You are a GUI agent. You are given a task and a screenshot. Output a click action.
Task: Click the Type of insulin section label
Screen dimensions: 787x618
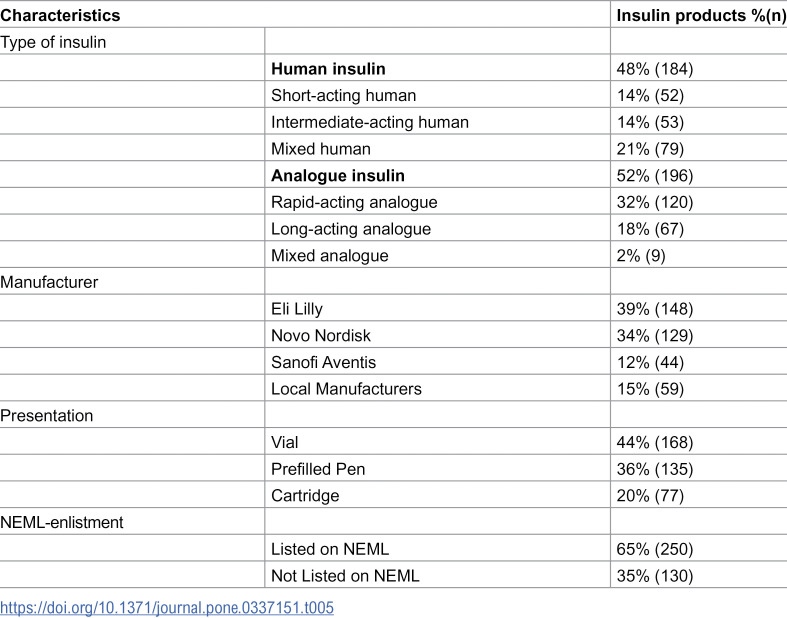point(53,42)
